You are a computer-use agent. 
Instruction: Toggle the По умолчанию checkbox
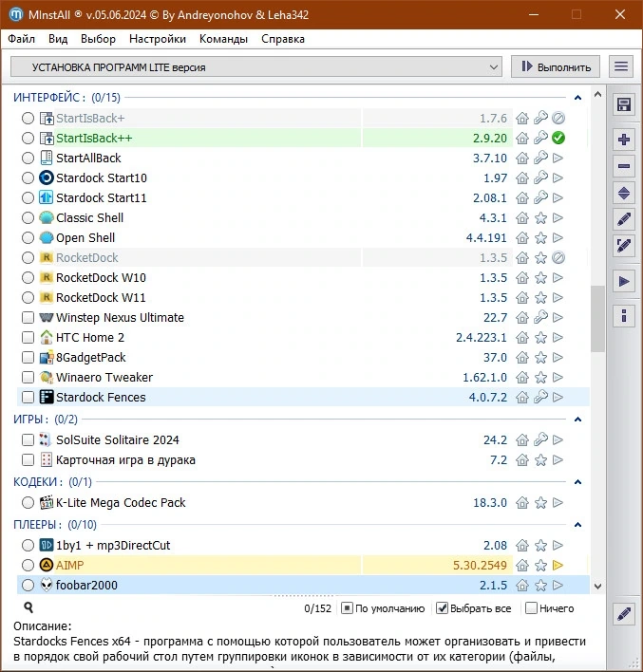point(347,608)
